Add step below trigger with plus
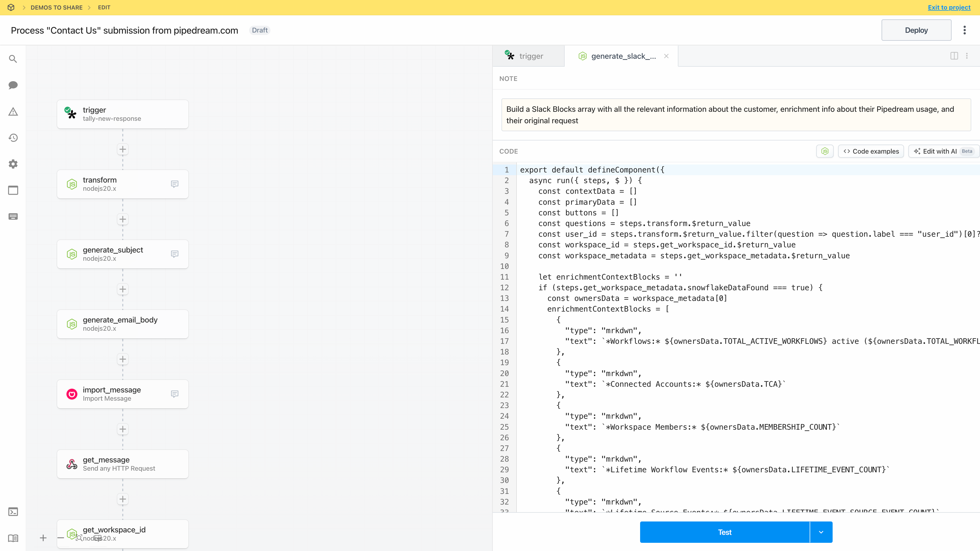This screenshot has width=980, height=551. (122, 150)
